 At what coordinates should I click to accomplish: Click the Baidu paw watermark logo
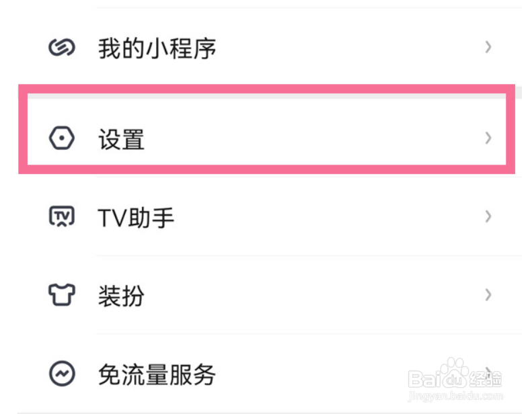coord(453,372)
